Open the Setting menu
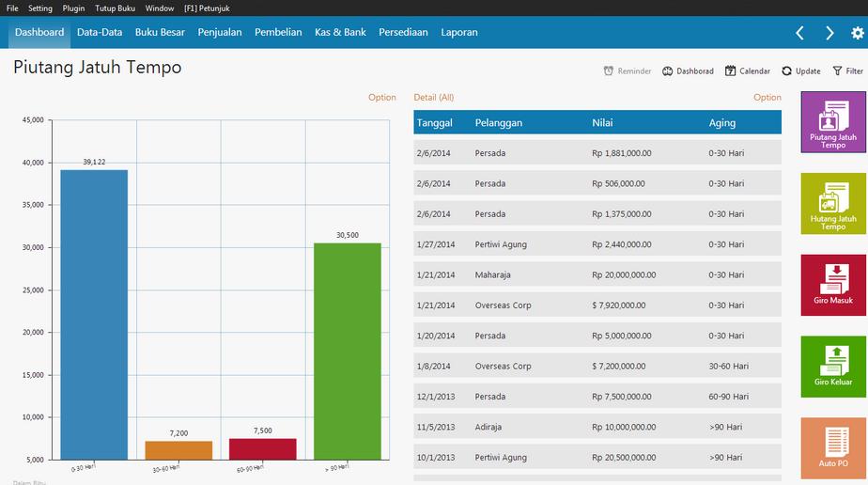868x485 pixels. (40, 8)
